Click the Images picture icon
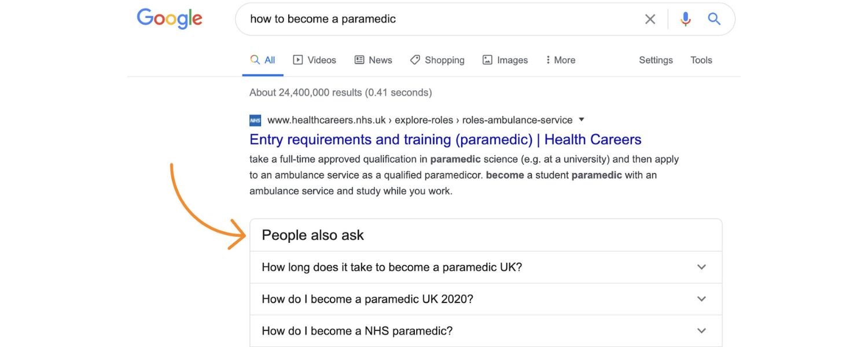The image size is (868, 347). tap(487, 60)
